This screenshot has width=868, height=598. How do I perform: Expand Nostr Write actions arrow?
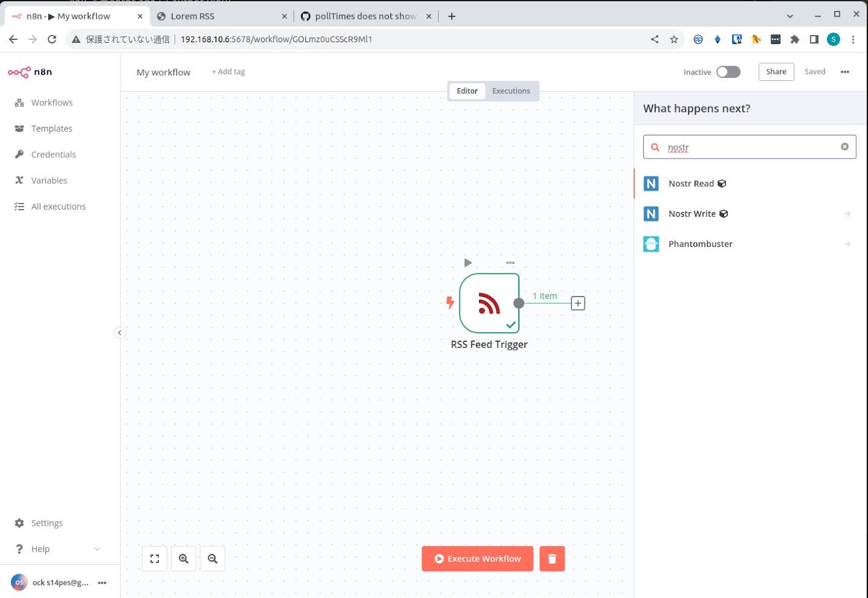click(x=847, y=214)
